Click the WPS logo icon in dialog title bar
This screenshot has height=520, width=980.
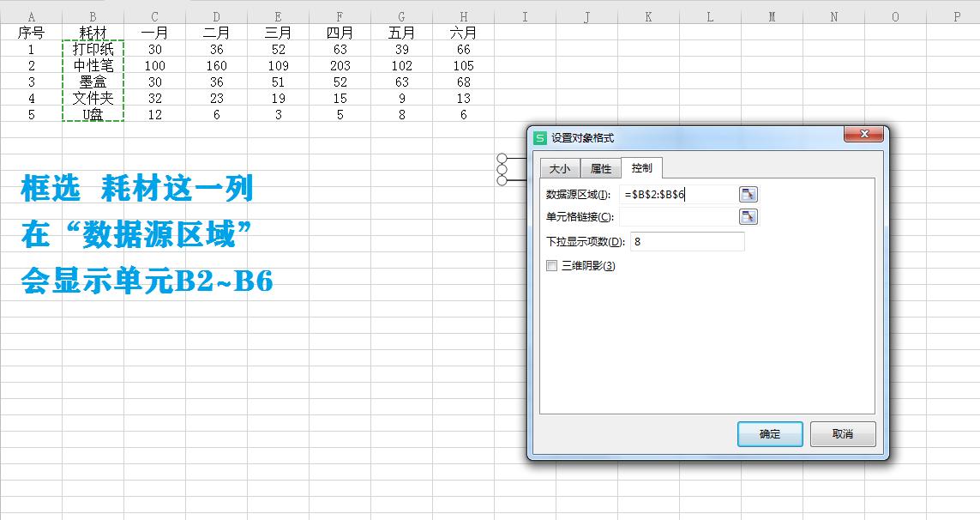pos(539,135)
